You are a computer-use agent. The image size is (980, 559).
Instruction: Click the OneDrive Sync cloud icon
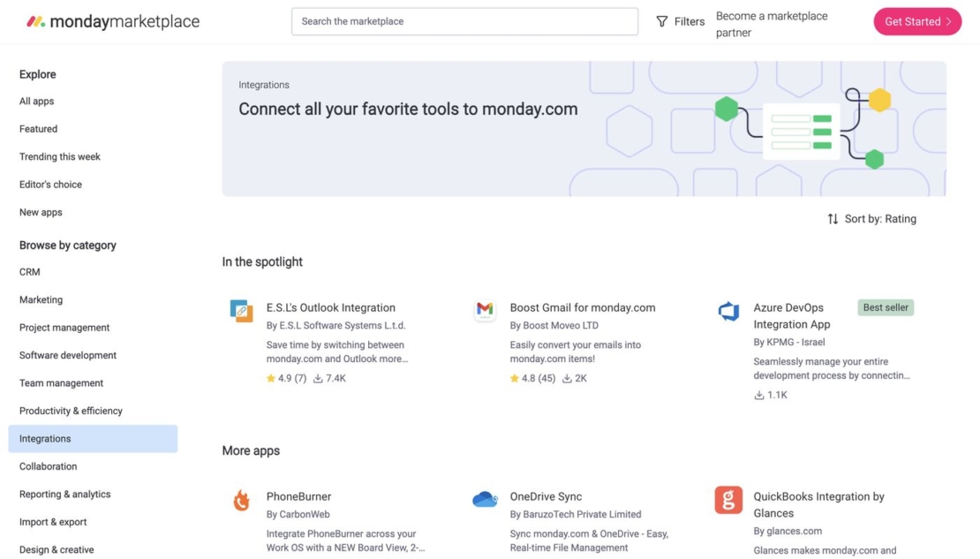[x=485, y=498]
